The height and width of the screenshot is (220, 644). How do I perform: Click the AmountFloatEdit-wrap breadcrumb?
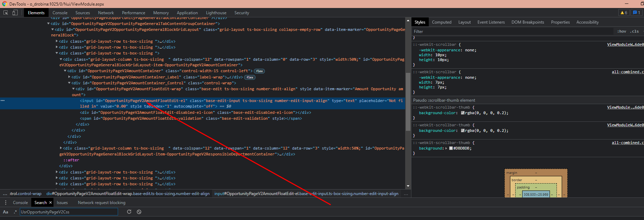pos(128,194)
